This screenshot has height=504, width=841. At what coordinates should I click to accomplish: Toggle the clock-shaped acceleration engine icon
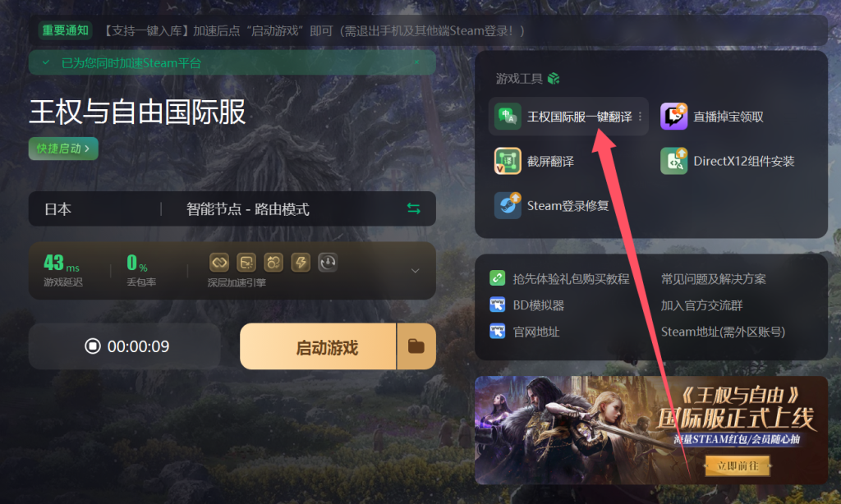pos(328,262)
